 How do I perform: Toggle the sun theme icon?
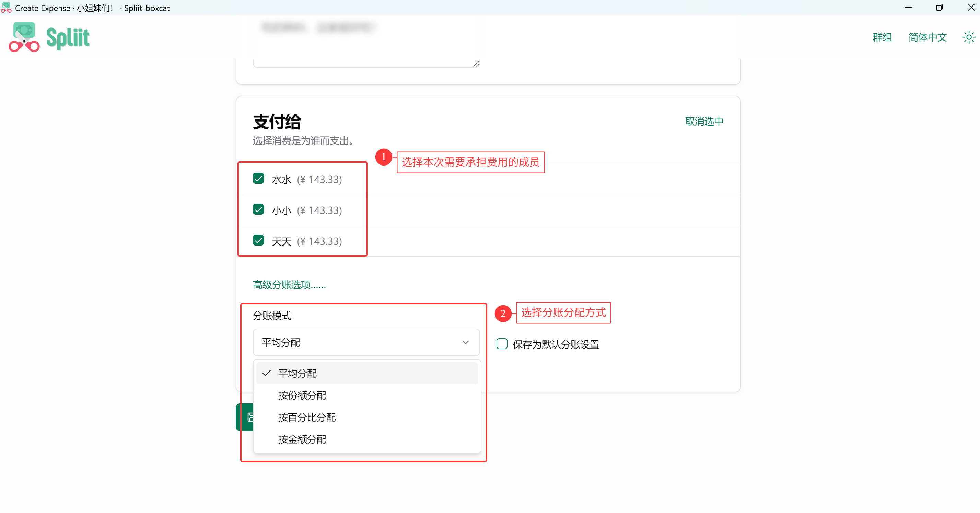click(x=969, y=37)
